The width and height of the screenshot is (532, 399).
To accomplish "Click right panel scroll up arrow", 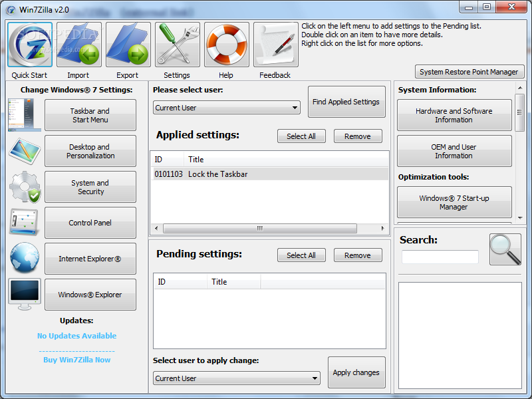I will (x=520, y=88).
